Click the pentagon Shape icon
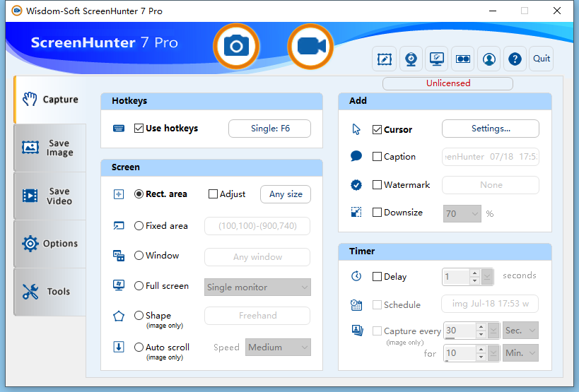The height and width of the screenshot is (392, 579). pos(119,316)
